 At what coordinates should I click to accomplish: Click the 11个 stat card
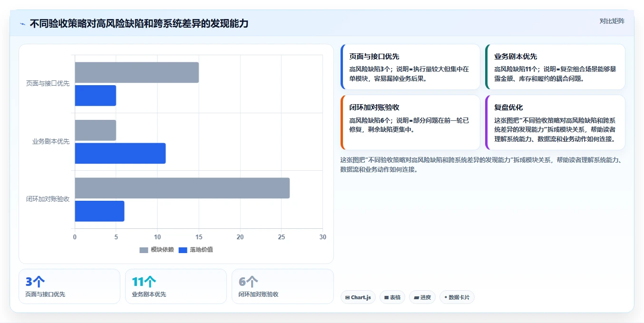(176, 286)
